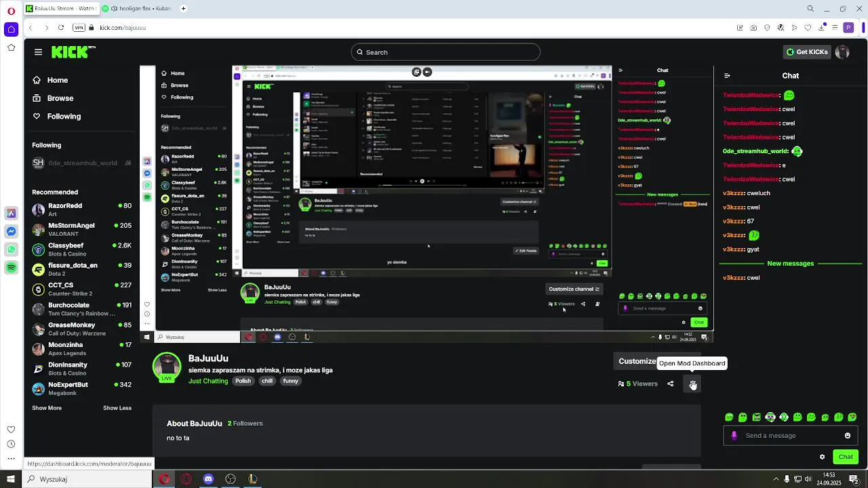Open Spotify in Opera sidebar
This screenshot has width=868, height=488.
coord(11,268)
